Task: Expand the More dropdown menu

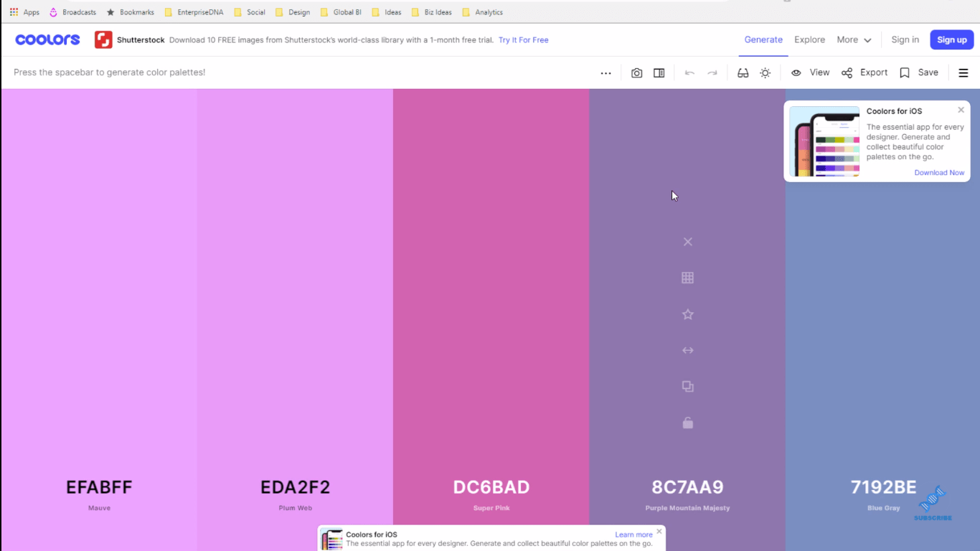Action: pos(854,40)
